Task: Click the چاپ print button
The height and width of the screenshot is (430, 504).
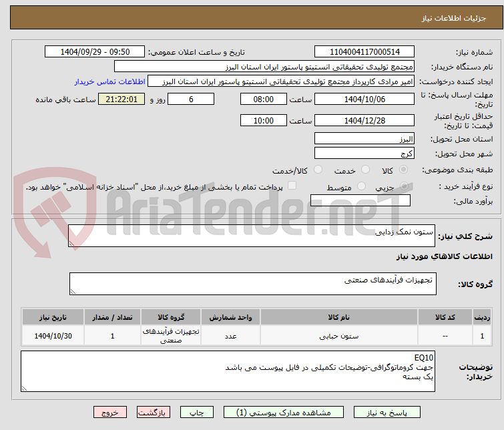Action: (x=197, y=413)
